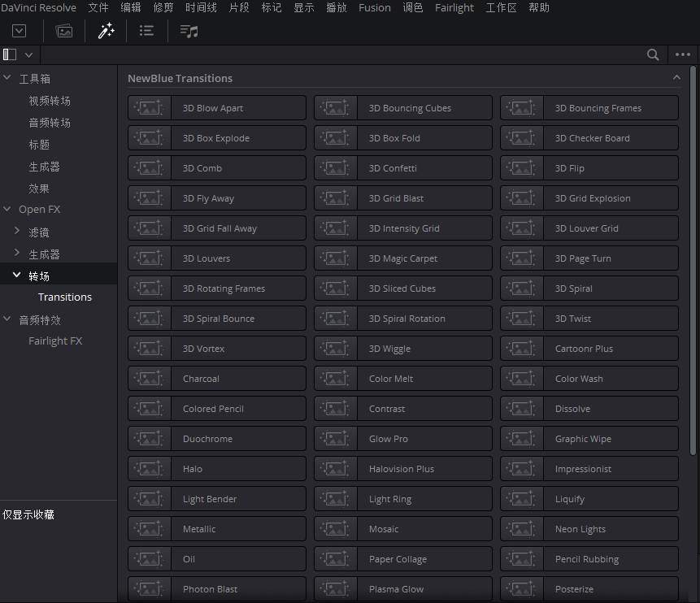This screenshot has height=603, width=700.
Task: Click the Color Wash thumbnail icon
Action: 522,379
